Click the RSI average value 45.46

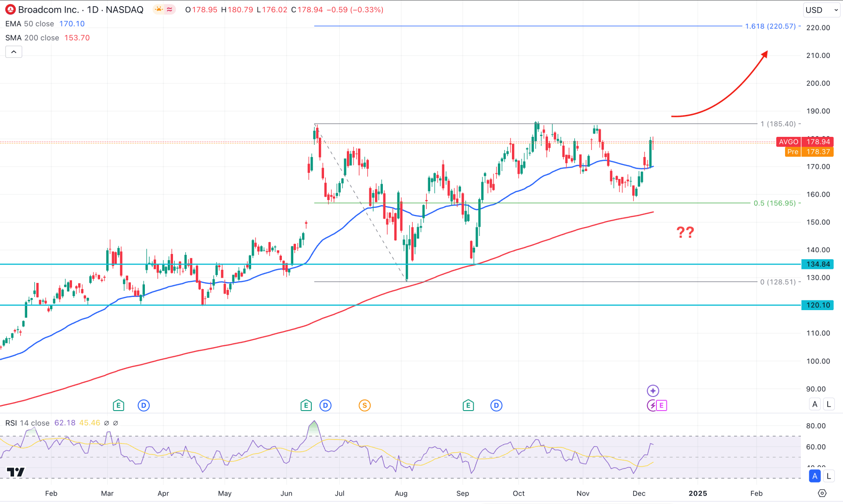click(x=90, y=423)
